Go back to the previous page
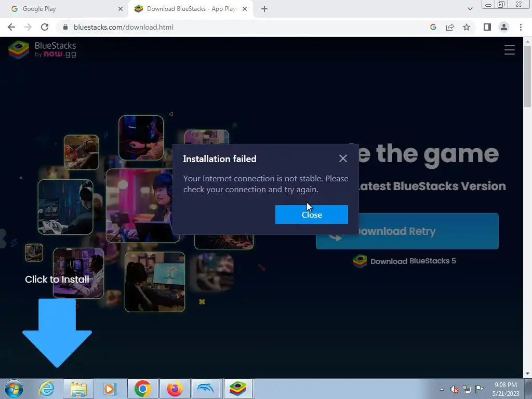This screenshot has height=399, width=532. tap(11, 27)
